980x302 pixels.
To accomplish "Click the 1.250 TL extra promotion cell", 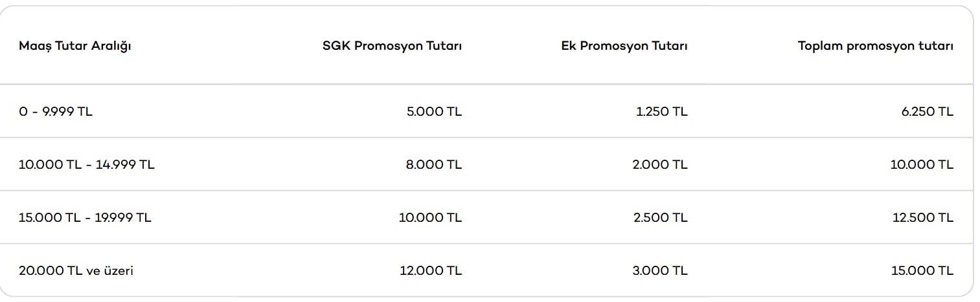I will (x=661, y=111).
